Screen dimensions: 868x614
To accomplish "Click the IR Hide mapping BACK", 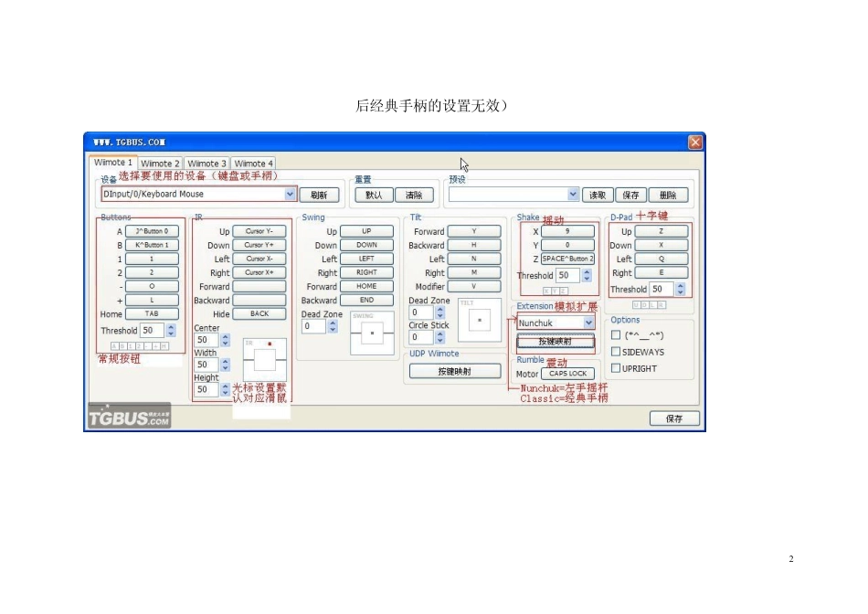I will coord(259,313).
